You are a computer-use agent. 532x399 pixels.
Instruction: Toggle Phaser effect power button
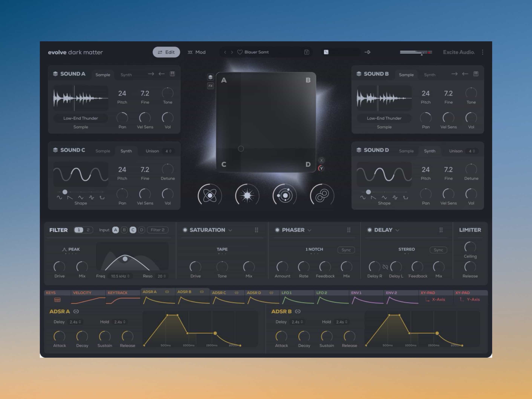[277, 230]
